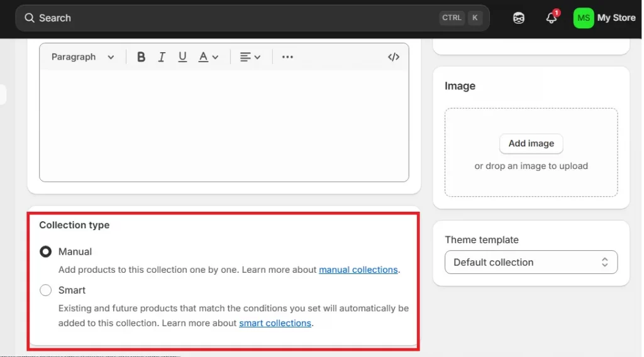Click the Image card heading

tap(460, 85)
